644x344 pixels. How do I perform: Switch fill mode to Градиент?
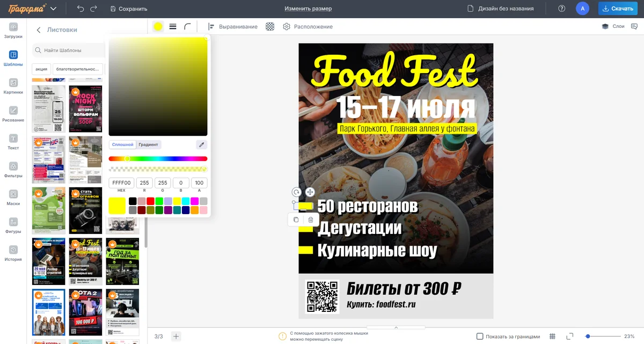[x=149, y=144]
